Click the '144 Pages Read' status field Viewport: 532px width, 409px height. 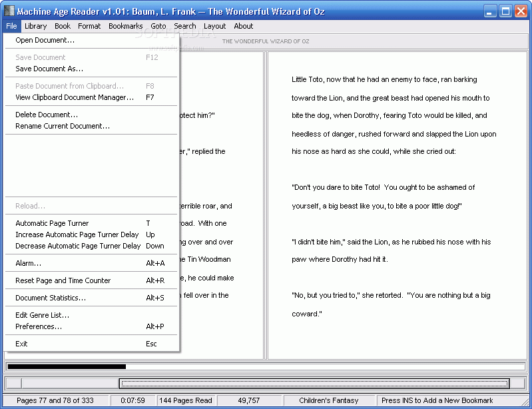[186, 400]
